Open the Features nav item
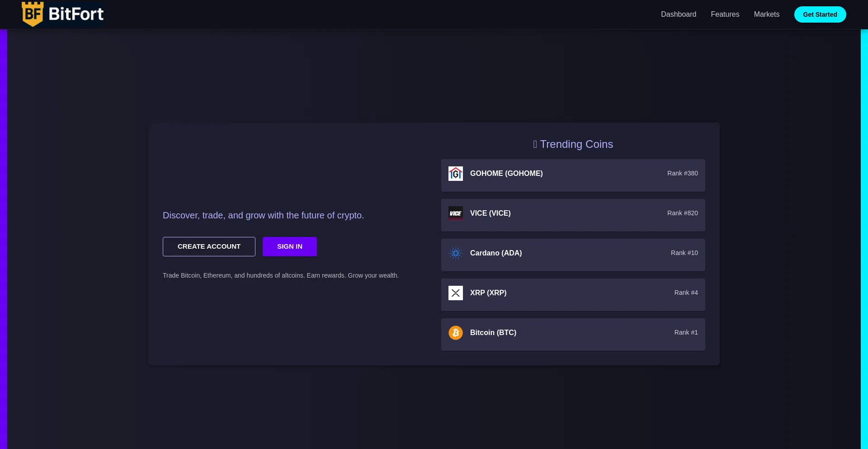Image resolution: width=868 pixels, height=449 pixels. pyautogui.click(x=725, y=14)
